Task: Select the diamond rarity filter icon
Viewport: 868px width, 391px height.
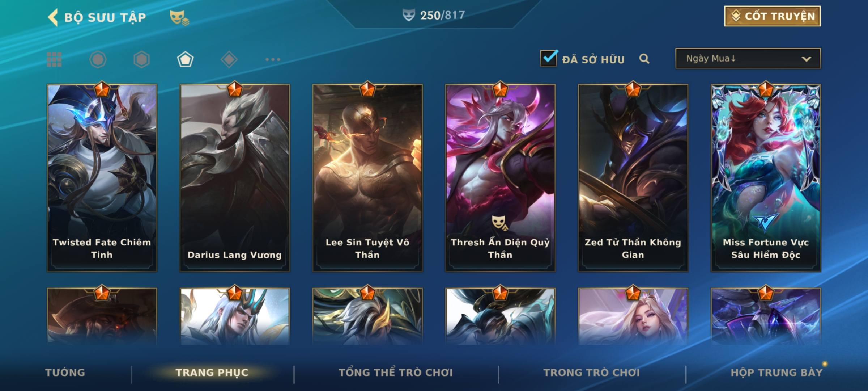Action: point(229,59)
